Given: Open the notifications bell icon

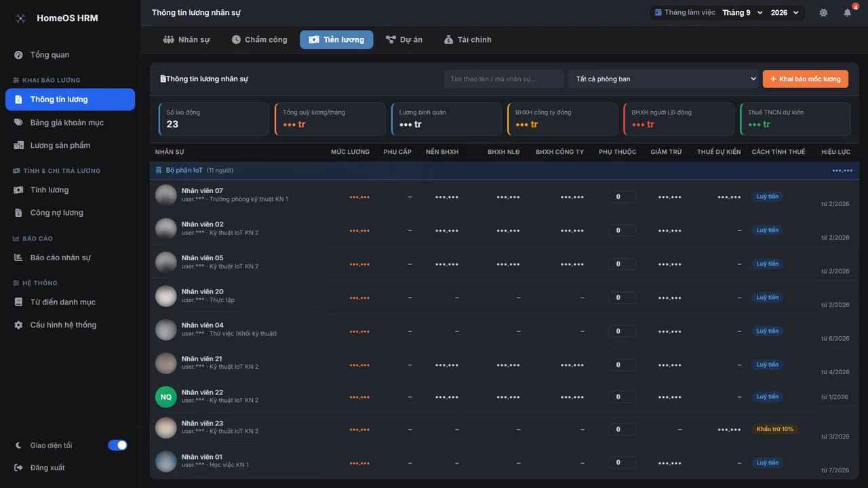Looking at the screenshot, I should click(x=847, y=13).
